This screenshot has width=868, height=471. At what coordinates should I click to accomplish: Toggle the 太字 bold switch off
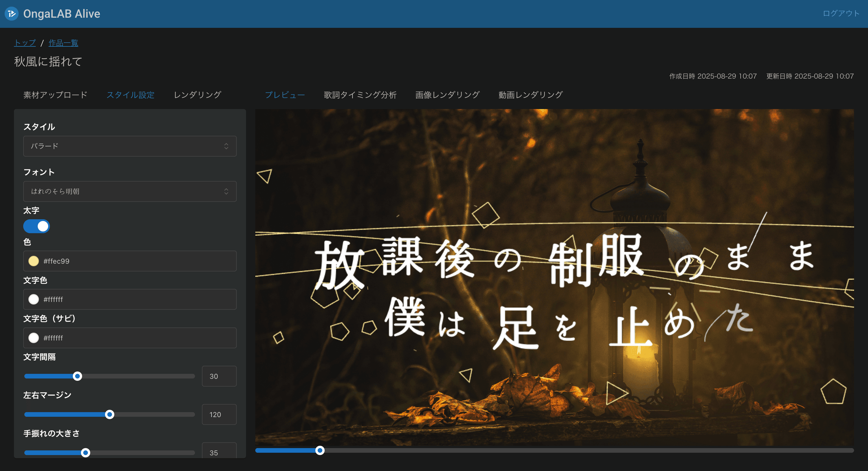coord(36,227)
